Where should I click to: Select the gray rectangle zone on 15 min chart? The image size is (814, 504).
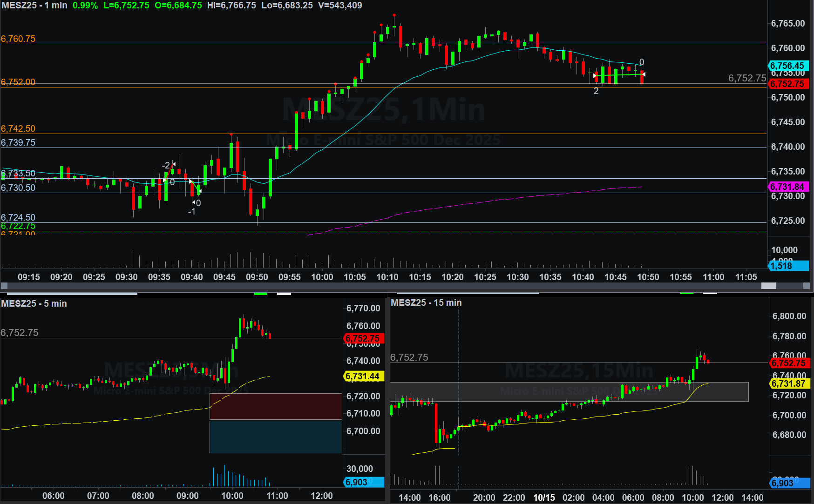tap(569, 392)
